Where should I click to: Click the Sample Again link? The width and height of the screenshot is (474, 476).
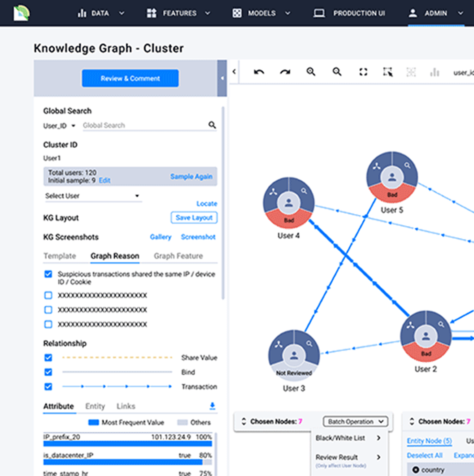tap(191, 177)
